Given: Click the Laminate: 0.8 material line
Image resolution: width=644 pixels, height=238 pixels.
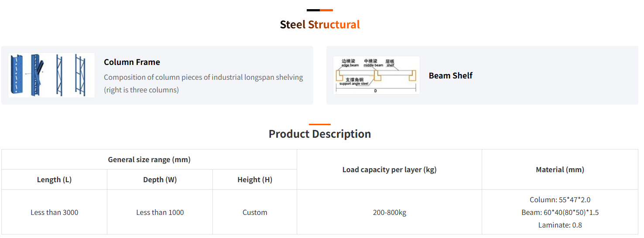Looking at the screenshot, I should (x=560, y=225).
